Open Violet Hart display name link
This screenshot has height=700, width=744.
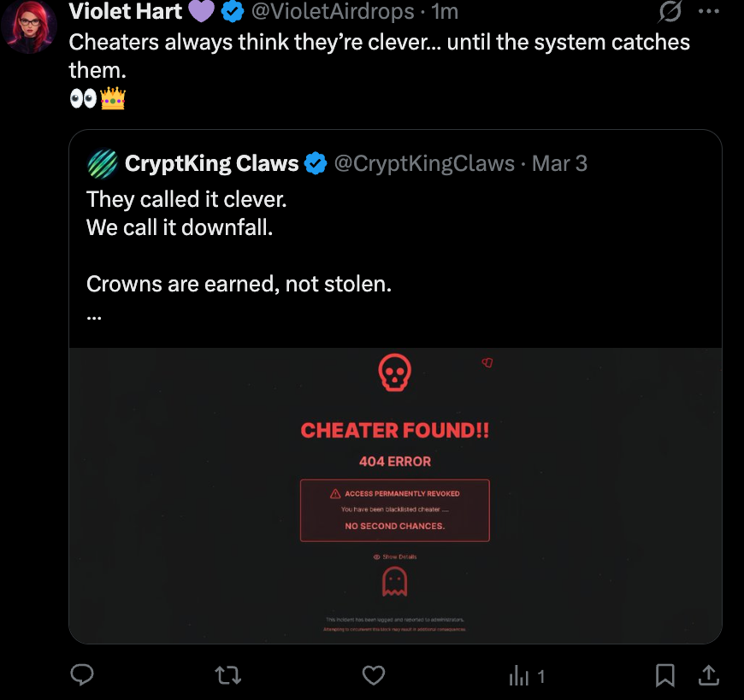pyautogui.click(x=125, y=11)
